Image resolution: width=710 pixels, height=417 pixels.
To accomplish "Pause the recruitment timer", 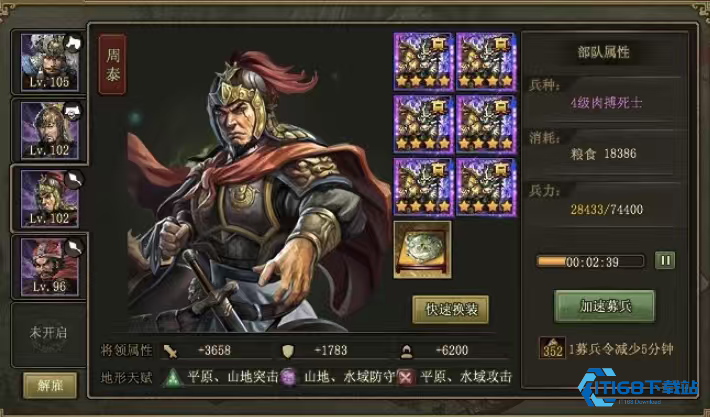I will point(665,261).
